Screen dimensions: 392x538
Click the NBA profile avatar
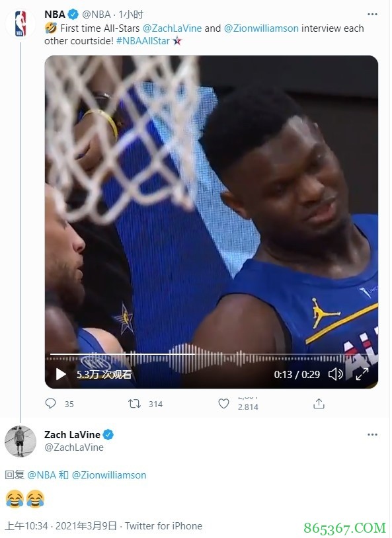(22, 16)
